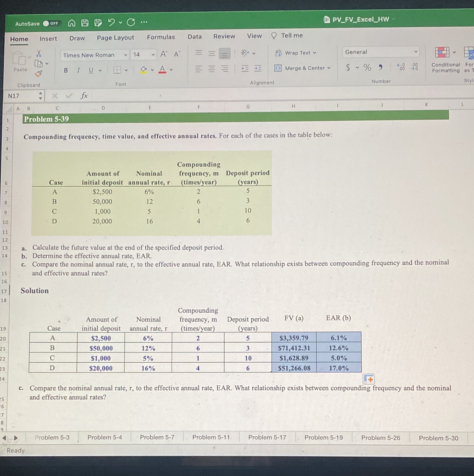Expand the Merge & Center dropdown arrow
This screenshot has height=476, width=474.
click(329, 68)
